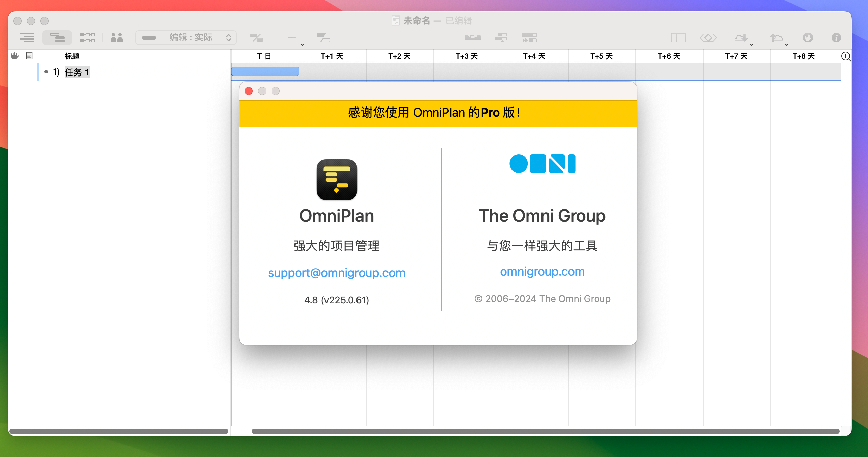868x457 pixels.
Task: Click the 与您一样强大的工具 tagline
Action: click(x=542, y=246)
